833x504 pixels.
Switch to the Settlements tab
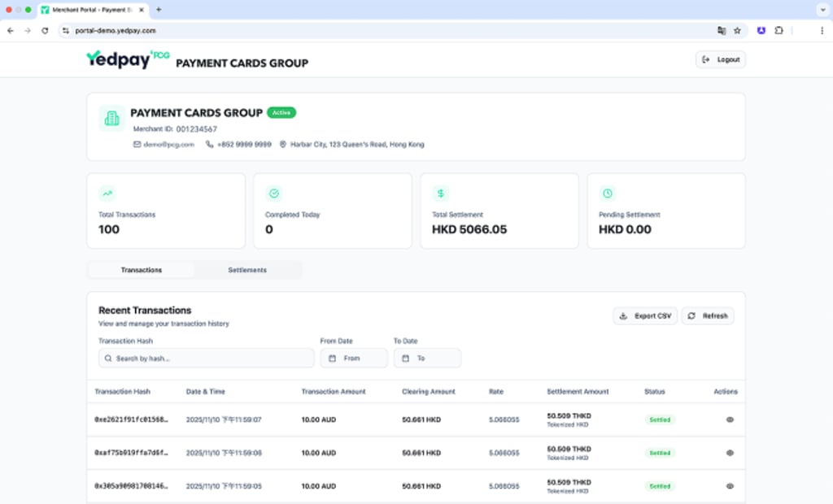pos(248,269)
